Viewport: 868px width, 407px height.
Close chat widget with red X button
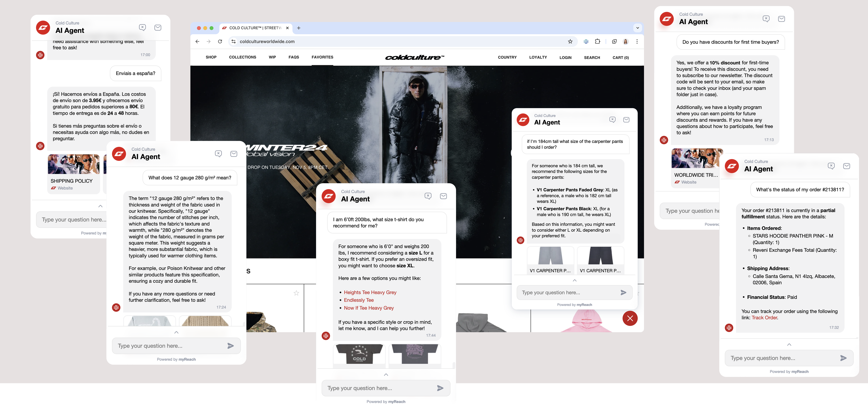pyautogui.click(x=630, y=319)
